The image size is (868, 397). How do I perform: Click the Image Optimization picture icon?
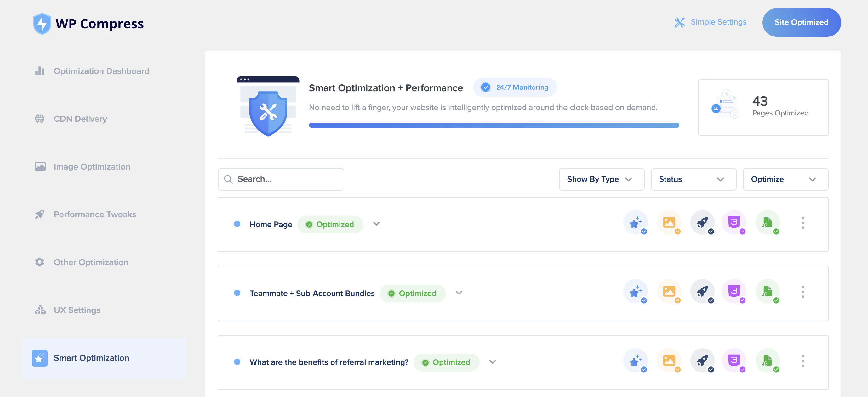(40, 166)
